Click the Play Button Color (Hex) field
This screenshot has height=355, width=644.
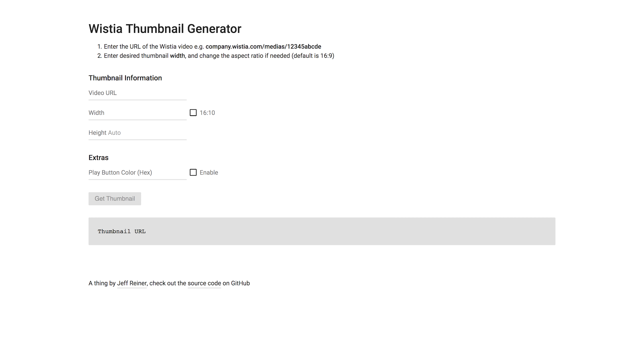click(x=137, y=172)
